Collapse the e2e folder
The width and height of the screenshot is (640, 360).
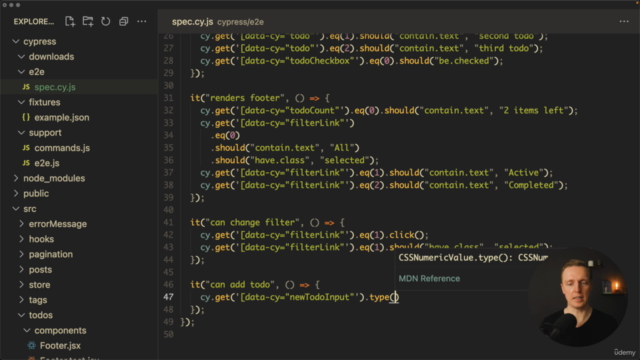[21, 72]
